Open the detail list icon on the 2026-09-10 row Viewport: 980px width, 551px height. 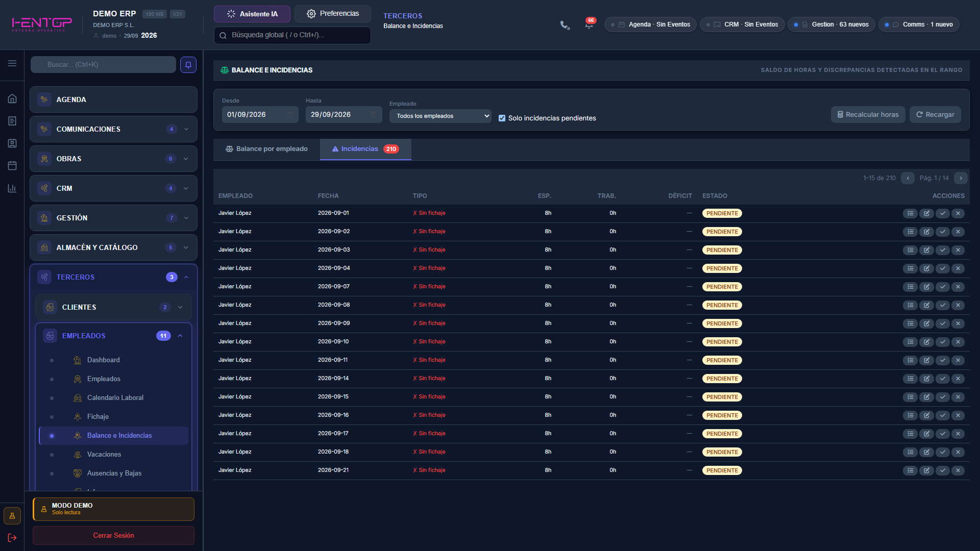click(x=910, y=342)
